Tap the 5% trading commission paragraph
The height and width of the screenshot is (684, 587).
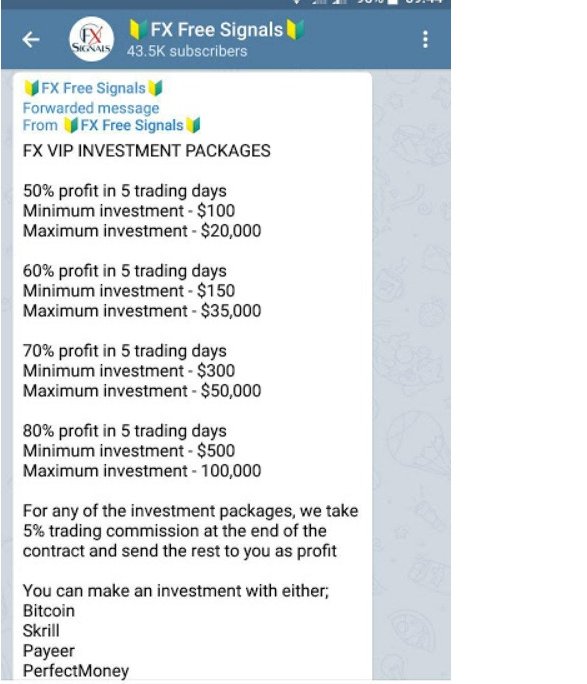[x=191, y=531]
